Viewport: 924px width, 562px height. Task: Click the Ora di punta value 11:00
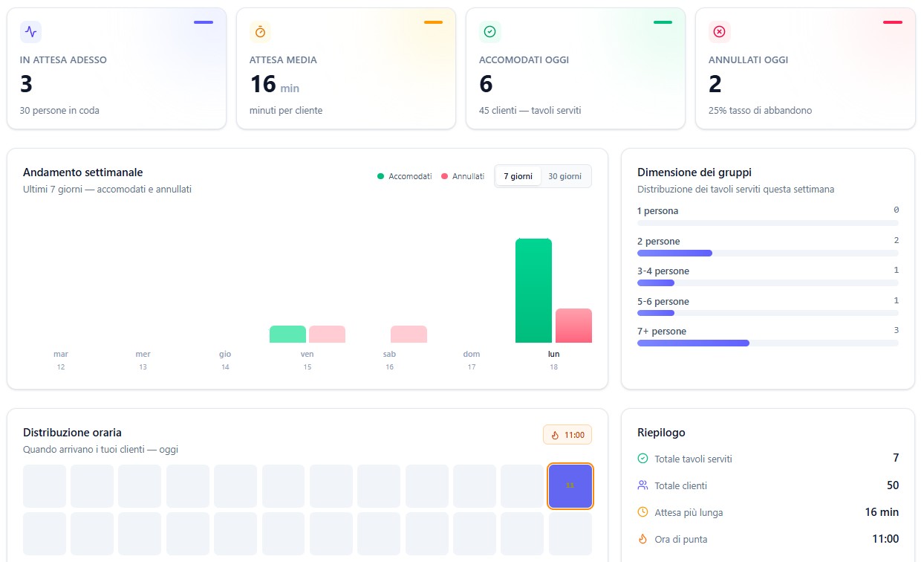(885, 539)
